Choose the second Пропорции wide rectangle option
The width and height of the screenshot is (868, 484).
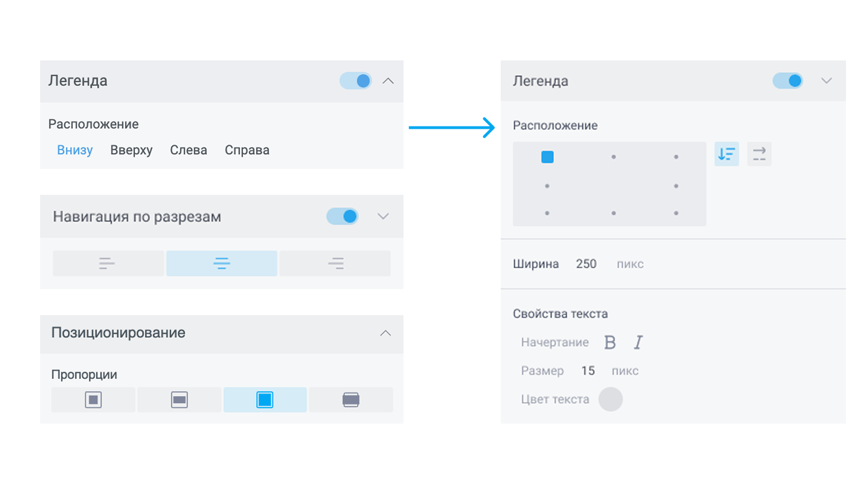(x=179, y=400)
